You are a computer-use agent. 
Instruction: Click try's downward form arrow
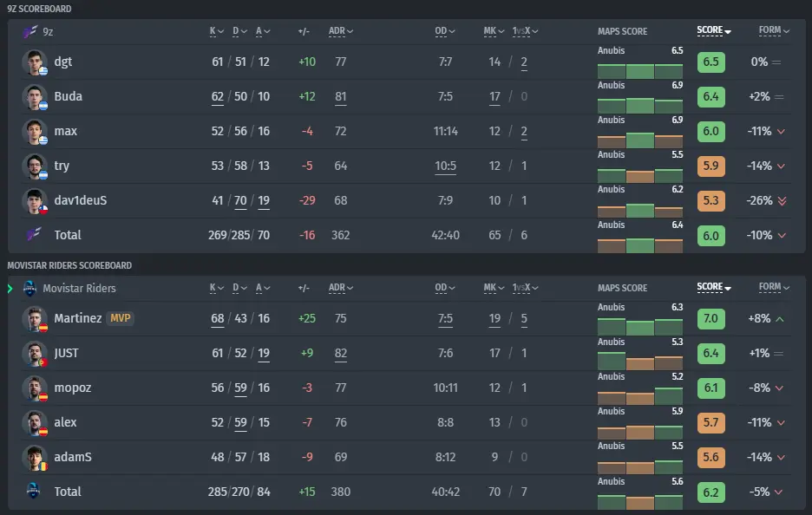[781, 166]
